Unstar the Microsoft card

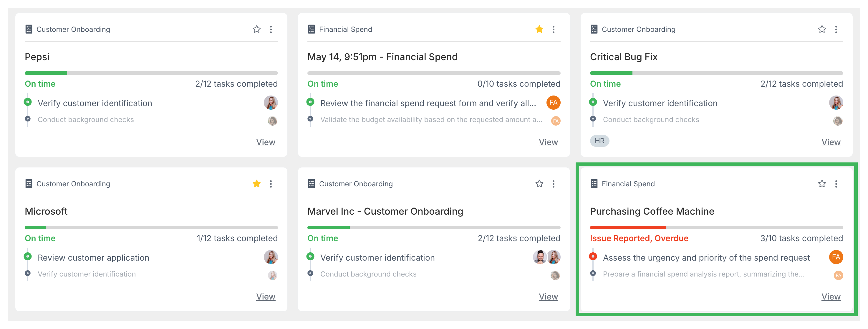[x=256, y=184]
